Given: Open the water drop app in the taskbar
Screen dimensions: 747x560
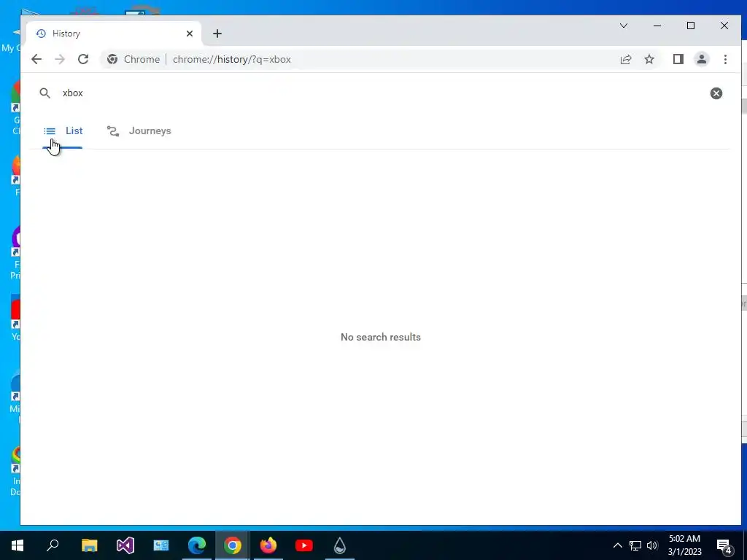Looking at the screenshot, I should (x=340, y=545).
